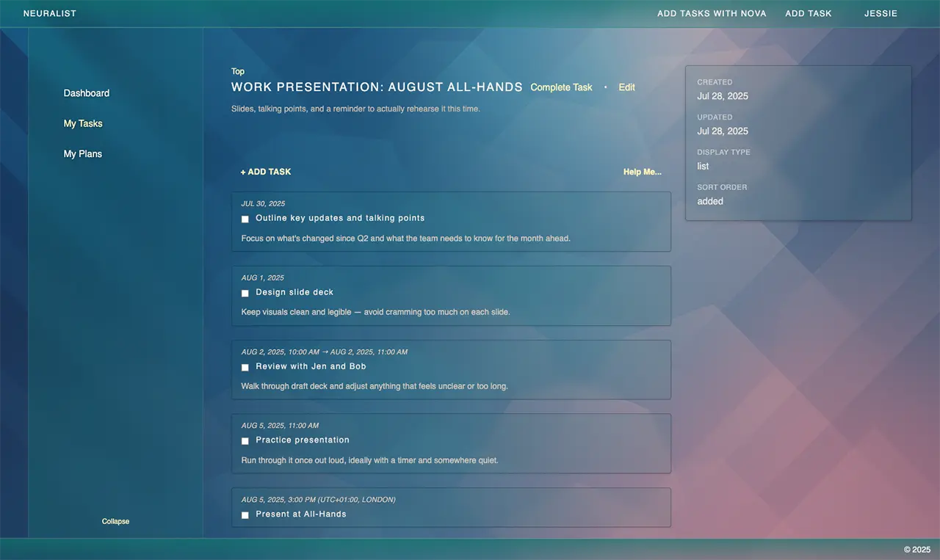Open the Help Me... assistant

tap(642, 171)
